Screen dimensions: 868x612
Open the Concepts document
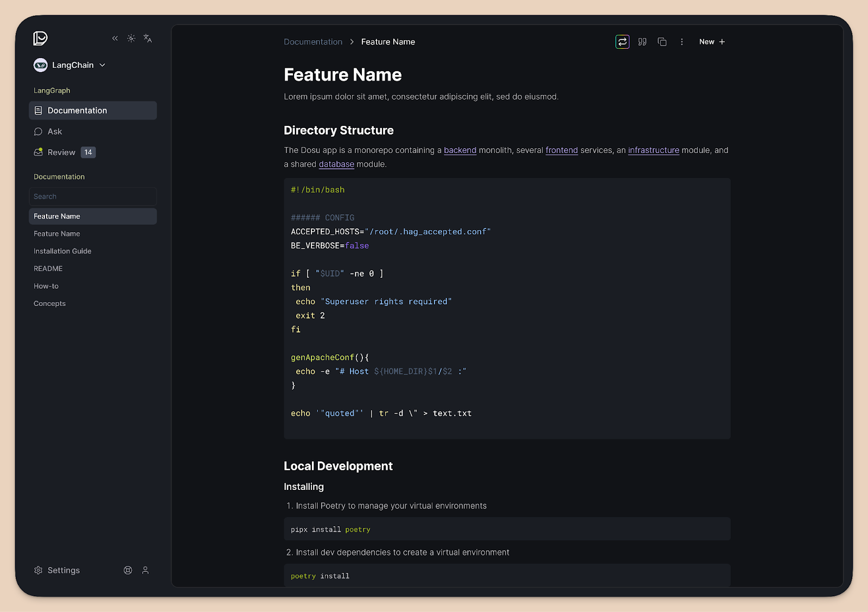[x=49, y=304]
